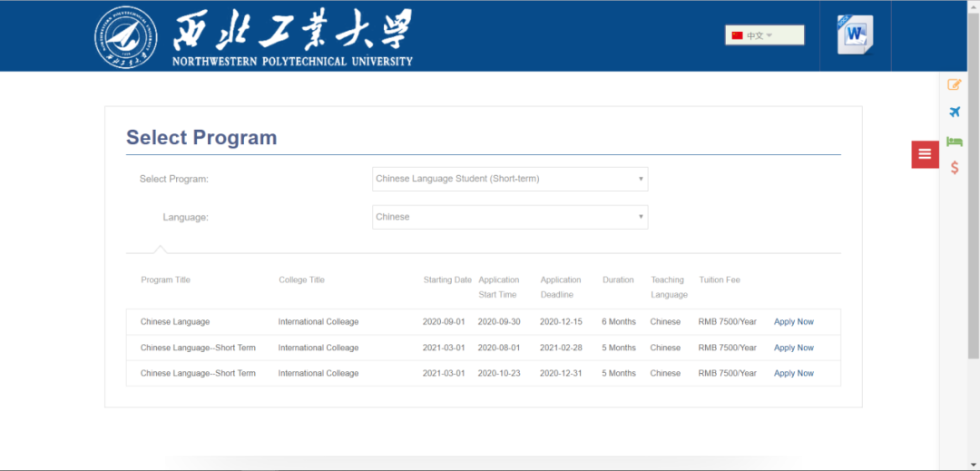
Task: Click the 2020-12-15 deadline cell
Action: pos(562,321)
